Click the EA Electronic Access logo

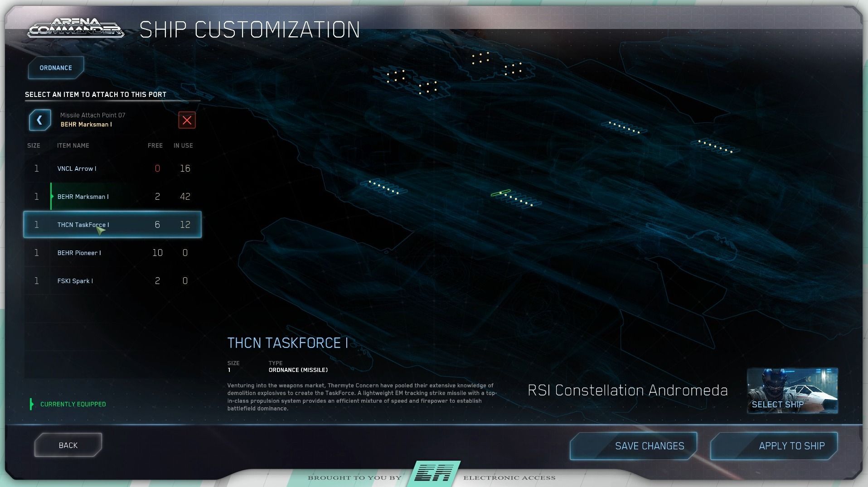pyautogui.click(x=435, y=474)
